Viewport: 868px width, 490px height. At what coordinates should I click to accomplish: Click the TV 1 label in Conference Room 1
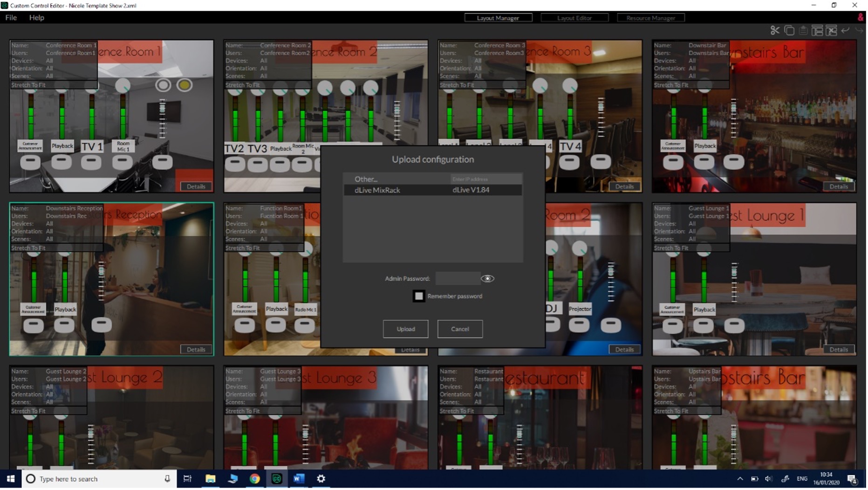pos(92,147)
